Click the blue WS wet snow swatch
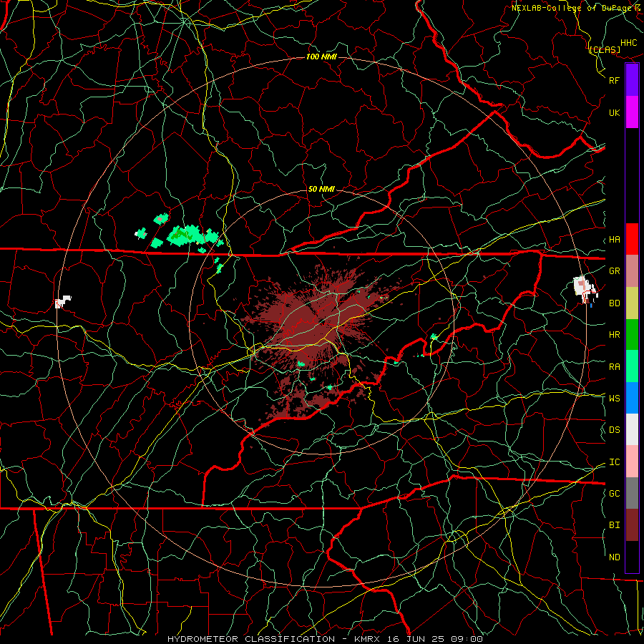644x644 pixels. pyautogui.click(x=632, y=398)
